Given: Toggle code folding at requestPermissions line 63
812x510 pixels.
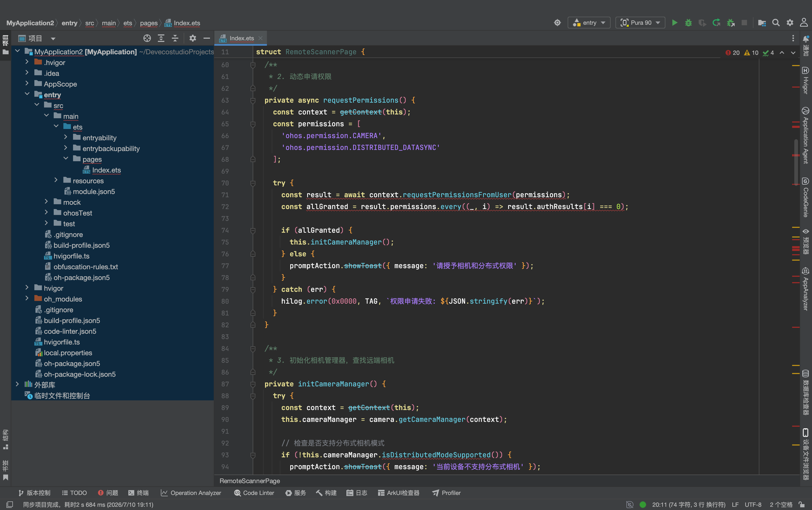Looking at the screenshot, I should pos(253,100).
